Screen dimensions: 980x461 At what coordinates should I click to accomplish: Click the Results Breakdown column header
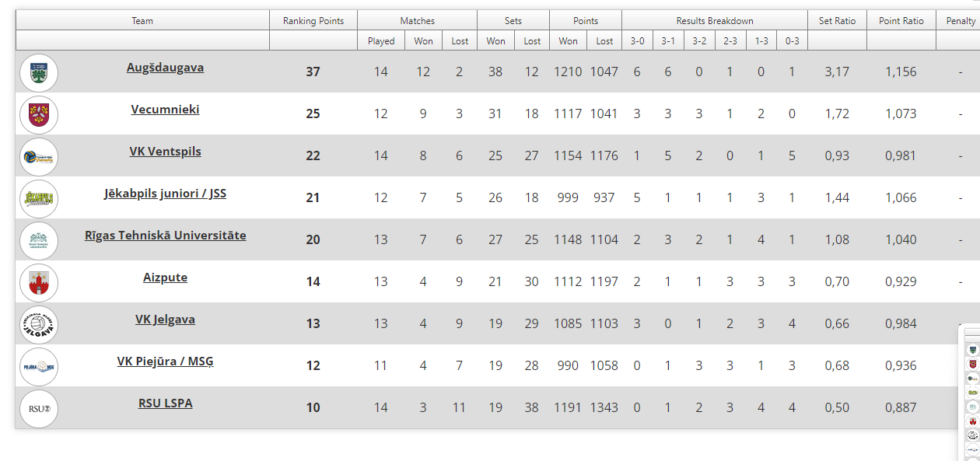click(714, 21)
